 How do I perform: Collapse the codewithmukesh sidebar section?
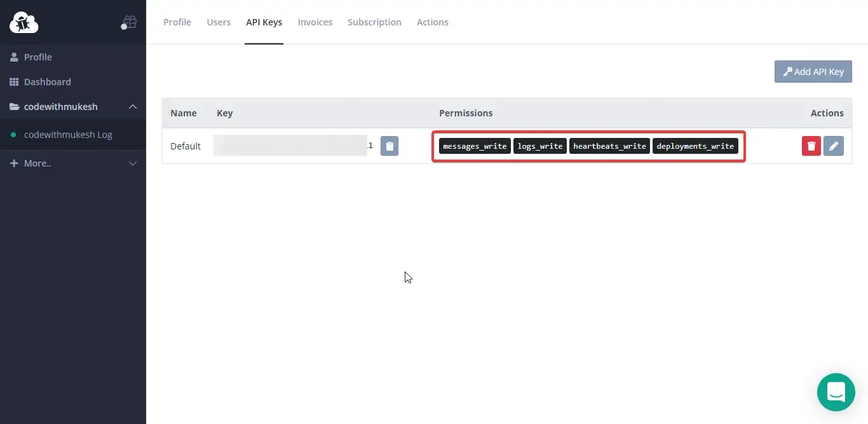coord(133,107)
